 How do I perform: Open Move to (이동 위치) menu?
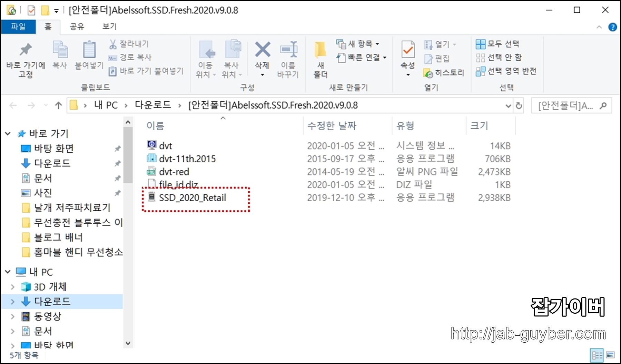[206, 59]
